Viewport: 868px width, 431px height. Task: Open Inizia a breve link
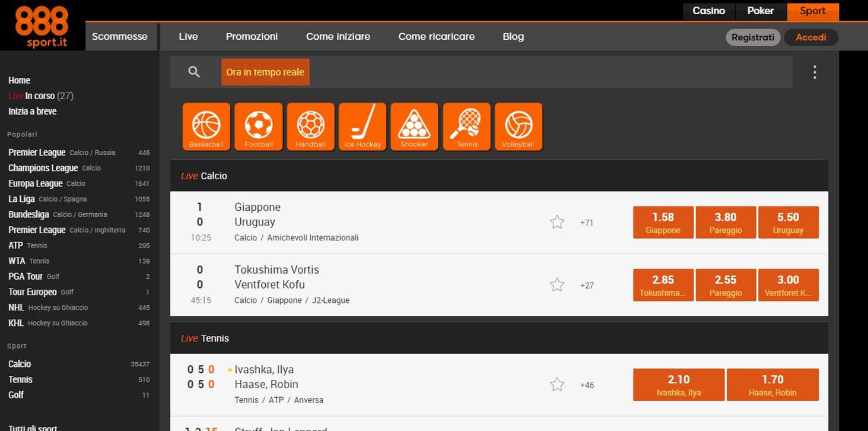pyautogui.click(x=33, y=111)
